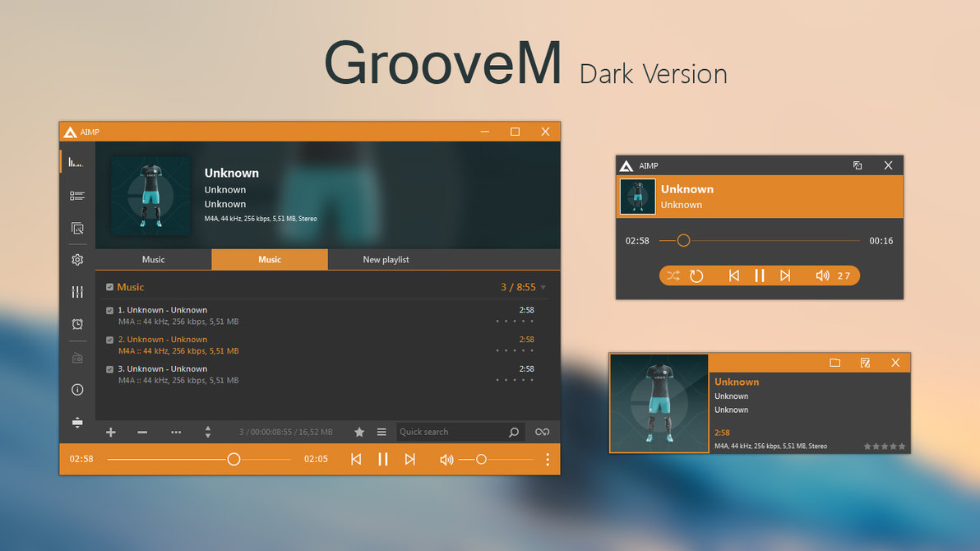Screen dimensions: 980x551
Task: Click the volume value 27 in mini player
Action: pos(844,275)
